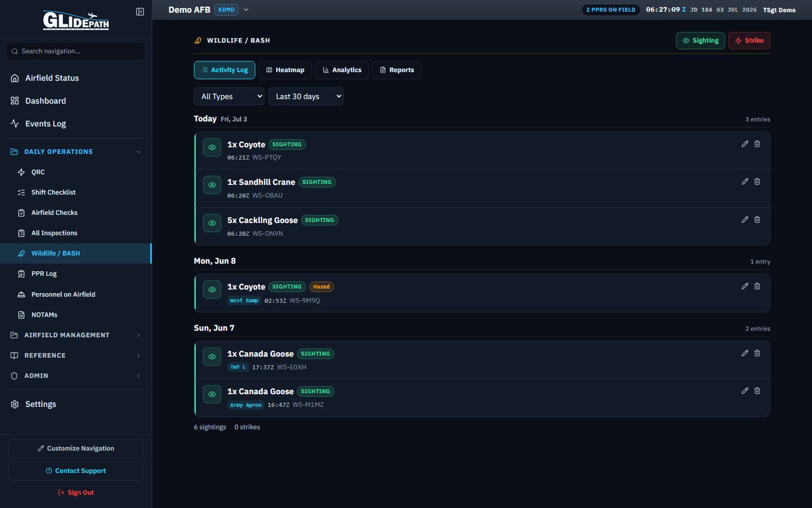Click the eye icon on the Army Apron Canada Goose row
Image resolution: width=812 pixels, height=508 pixels.
(212, 394)
